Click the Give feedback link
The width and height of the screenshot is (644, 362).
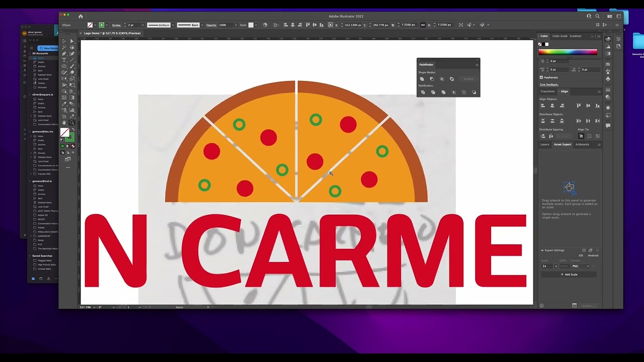pos(549,84)
